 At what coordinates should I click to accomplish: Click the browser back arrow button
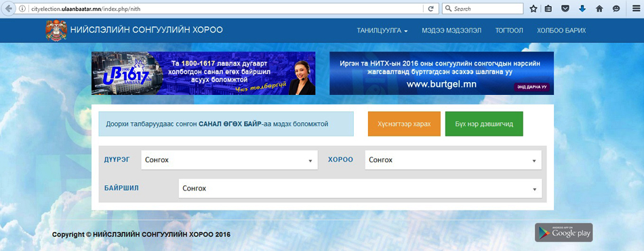[x=8, y=9]
